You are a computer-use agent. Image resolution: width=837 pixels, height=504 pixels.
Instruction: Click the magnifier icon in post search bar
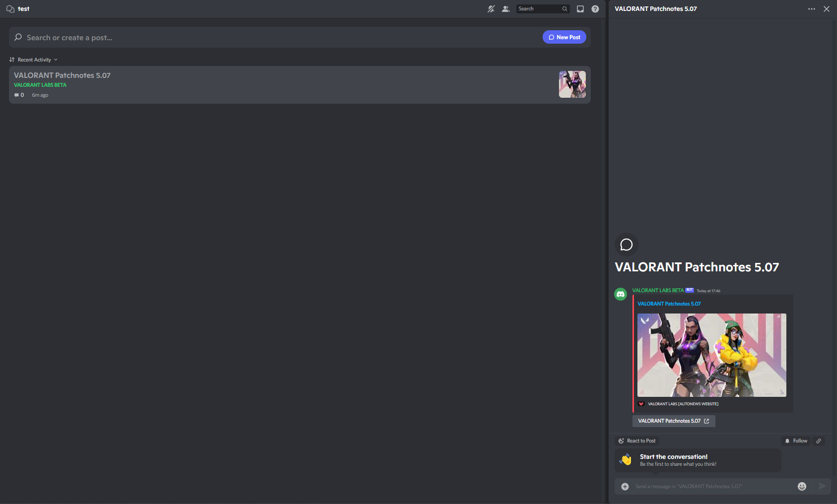pyautogui.click(x=18, y=37)
